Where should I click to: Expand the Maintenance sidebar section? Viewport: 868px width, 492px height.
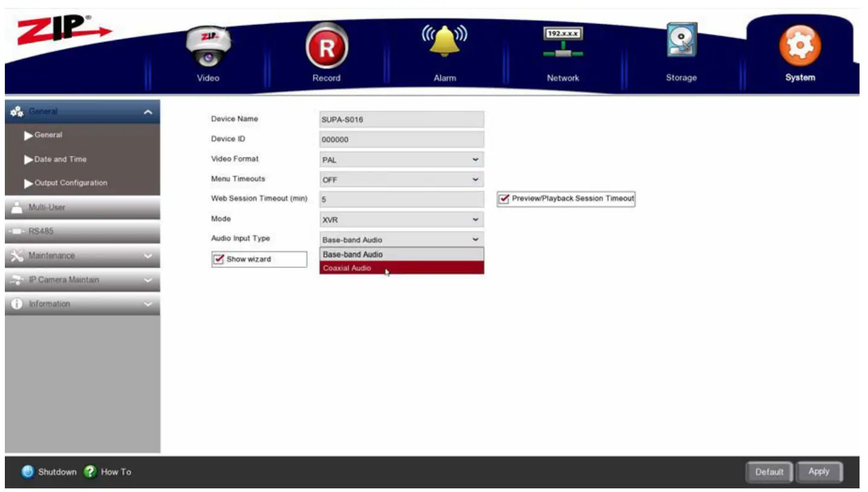(148, 256)
